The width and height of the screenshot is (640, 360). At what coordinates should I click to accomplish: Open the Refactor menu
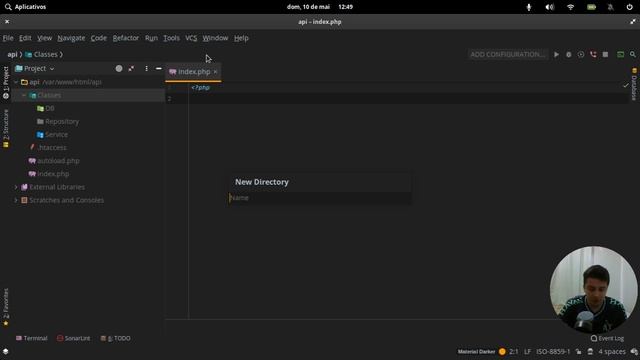126,38
